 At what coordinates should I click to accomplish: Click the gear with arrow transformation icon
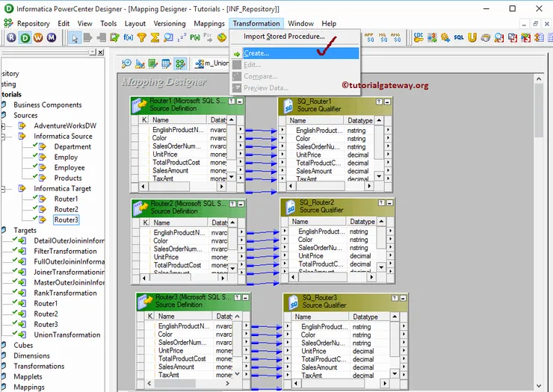[445, 37]
